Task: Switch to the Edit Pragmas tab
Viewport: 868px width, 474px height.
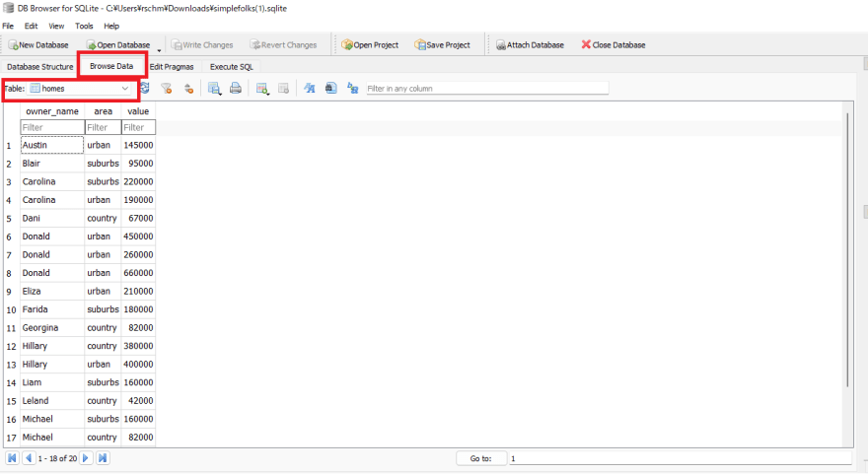Action: coord(172,66)
